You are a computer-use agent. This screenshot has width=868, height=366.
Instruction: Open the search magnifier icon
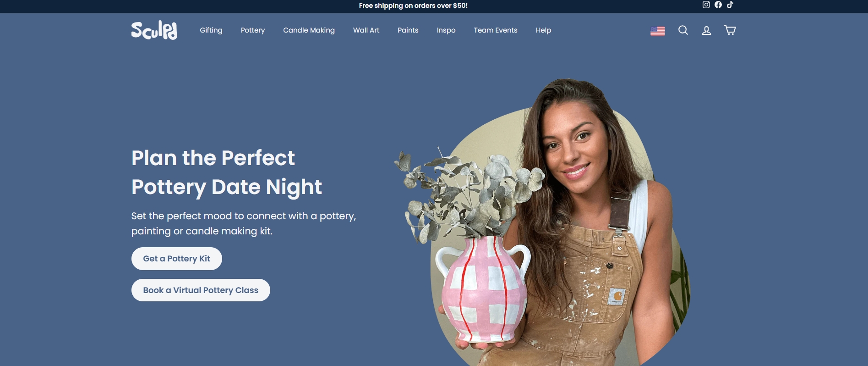click(x=683, y=30)
